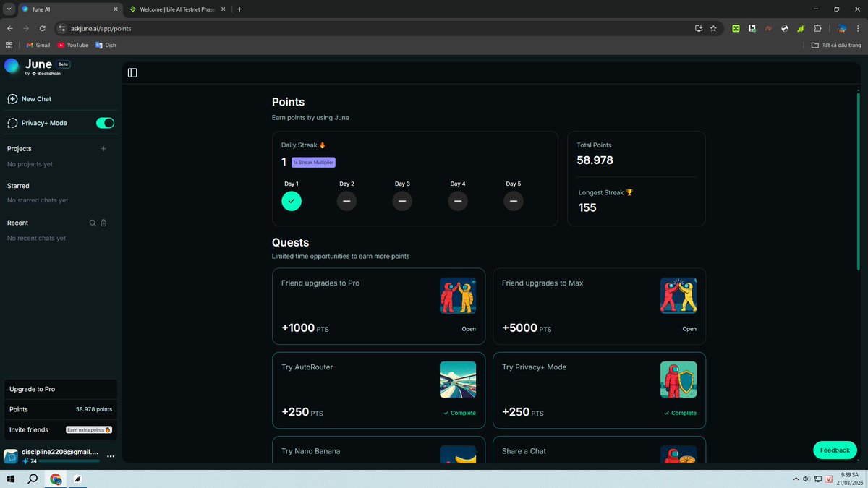Click Upgrade to Pro
The height and width of the screenshot is (488, 868).
(x=61, y=389)
